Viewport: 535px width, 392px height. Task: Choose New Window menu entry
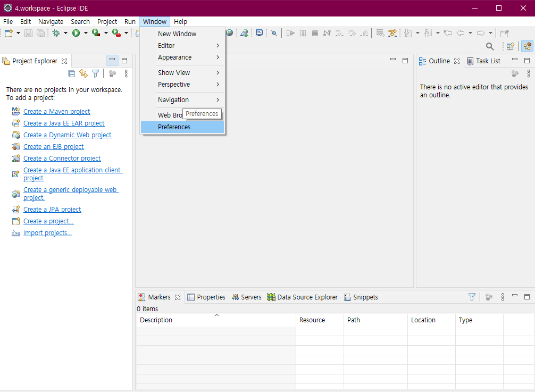182,34
